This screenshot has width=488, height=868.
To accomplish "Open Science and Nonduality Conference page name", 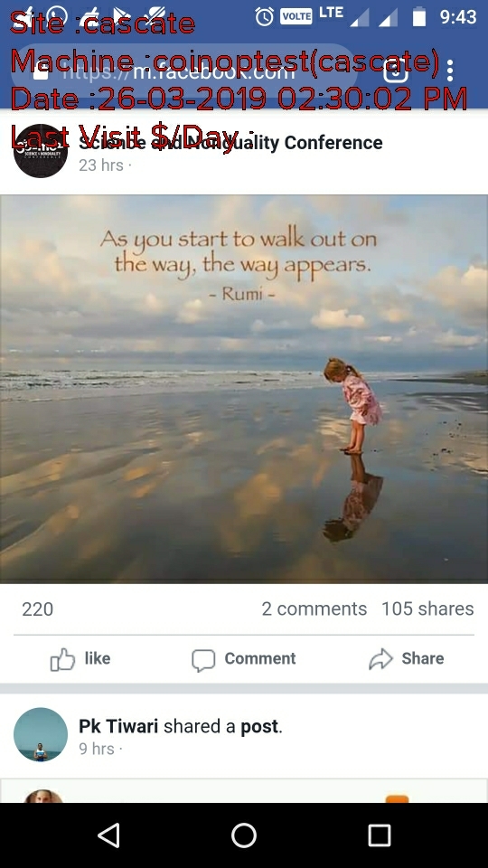I will click(x=230, y=143).
